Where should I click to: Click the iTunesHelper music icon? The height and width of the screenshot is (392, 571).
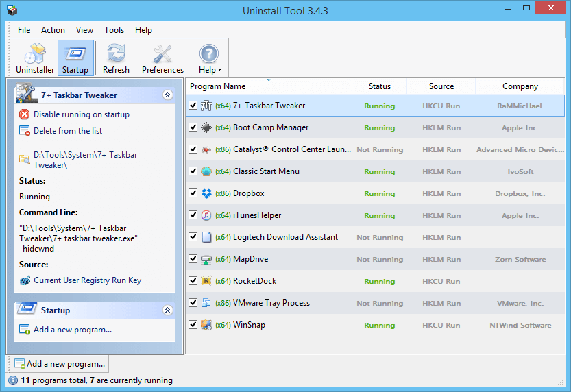pos(206,215)
